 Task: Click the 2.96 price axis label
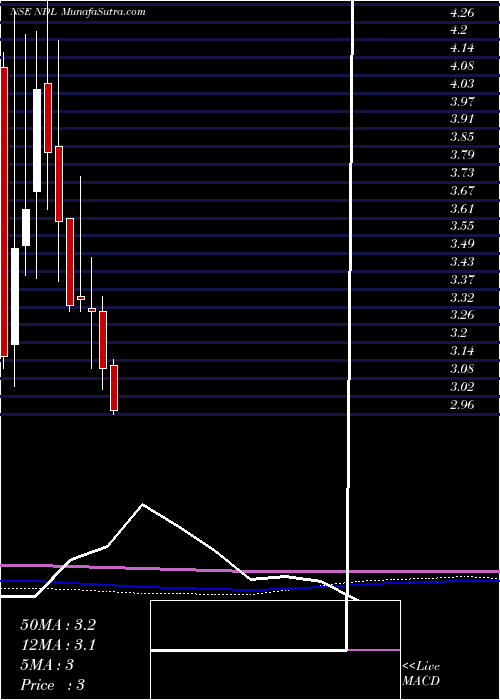click(x=462, y=405)
